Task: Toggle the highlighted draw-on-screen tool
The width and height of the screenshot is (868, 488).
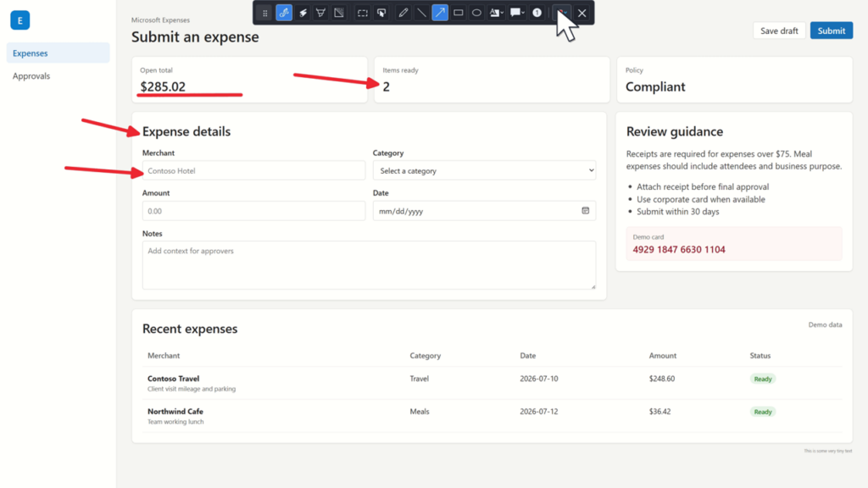Action: pos(284,13)
